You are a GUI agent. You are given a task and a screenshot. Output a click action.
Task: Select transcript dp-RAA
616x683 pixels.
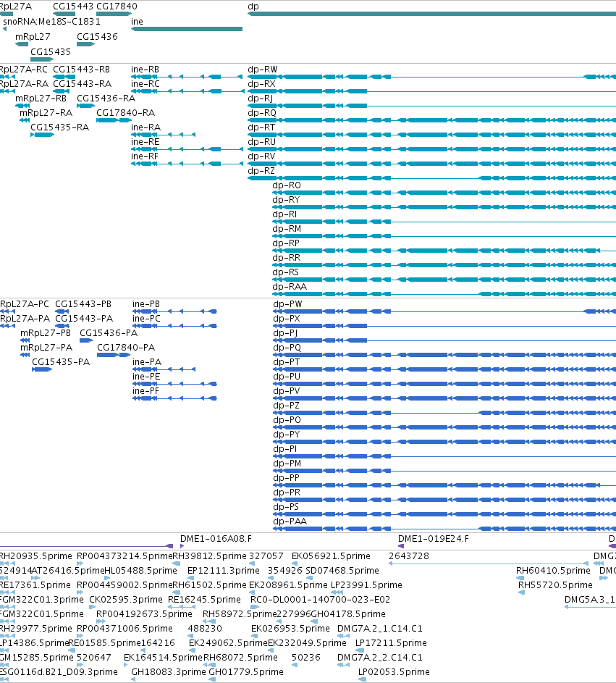[444, 294]
